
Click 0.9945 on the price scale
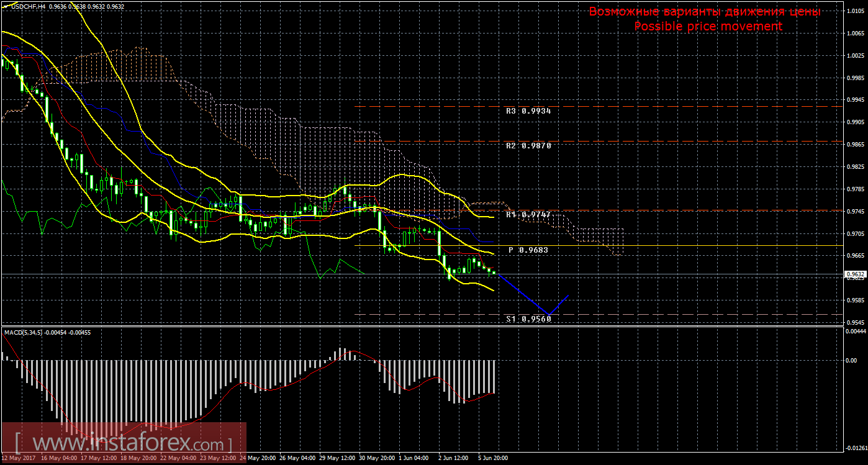[854, 100]
